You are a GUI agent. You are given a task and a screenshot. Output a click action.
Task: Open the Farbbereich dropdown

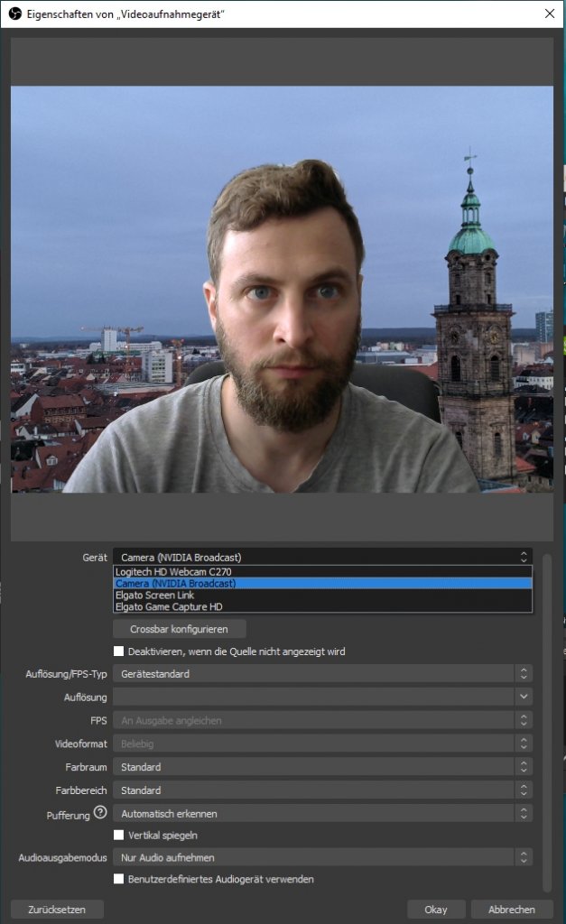(322, 790)
